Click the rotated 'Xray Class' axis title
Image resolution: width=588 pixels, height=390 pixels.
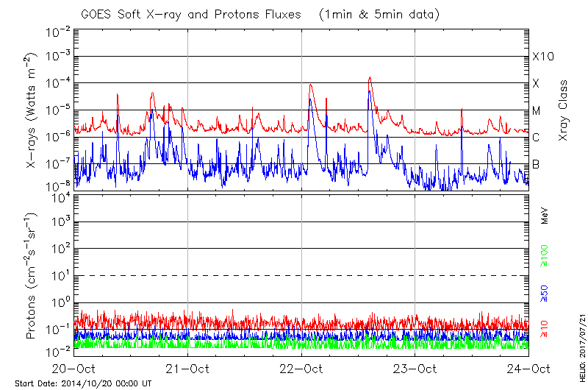coord(563,110)
